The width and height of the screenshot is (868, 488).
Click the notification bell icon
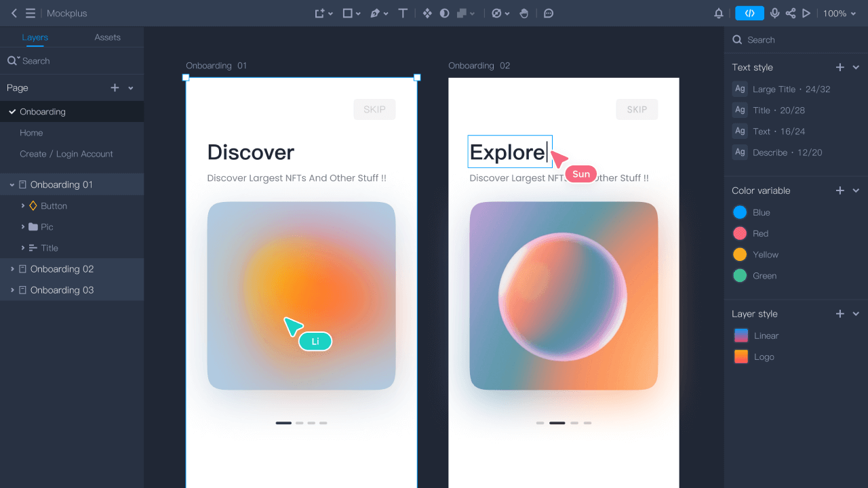pyautogui.click(x=719, y=14)
